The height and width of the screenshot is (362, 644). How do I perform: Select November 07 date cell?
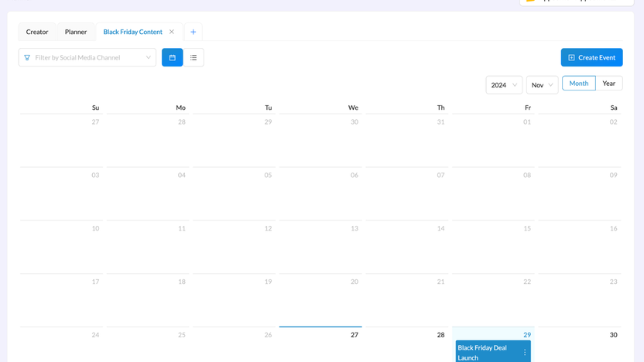point(407,193)
